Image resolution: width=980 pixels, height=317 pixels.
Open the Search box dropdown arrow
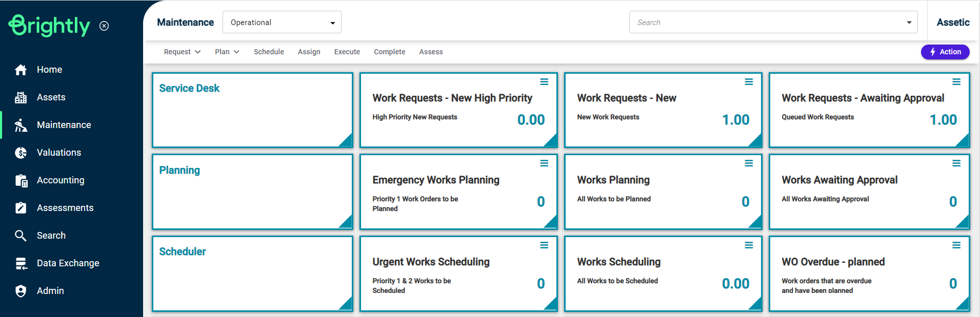(x=909, y=23)
